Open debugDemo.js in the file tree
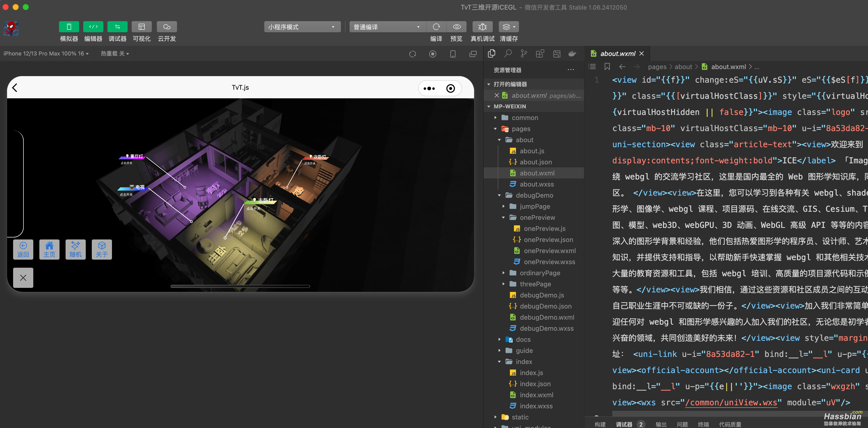Image resolution: width=868 pixels, height=428 pixels. coord(534,295)
